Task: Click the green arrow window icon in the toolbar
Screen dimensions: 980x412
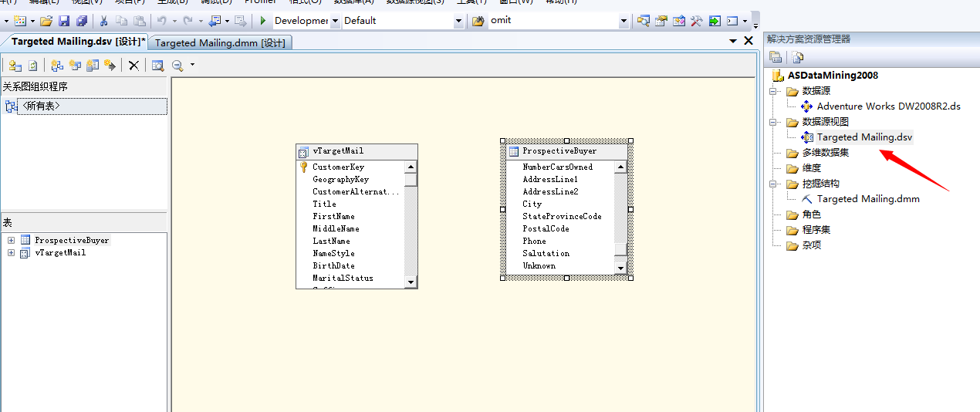Action: click(x=715, y=21)
